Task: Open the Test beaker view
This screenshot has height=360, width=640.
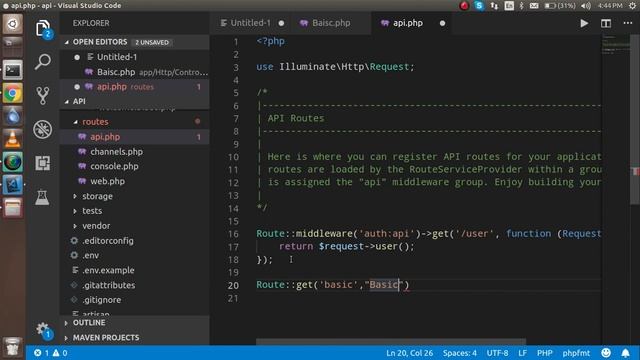Action: [x=42, y=197]
